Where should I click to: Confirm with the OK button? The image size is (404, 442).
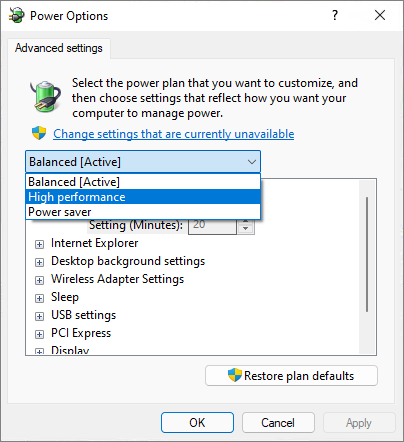pos(197,423)
